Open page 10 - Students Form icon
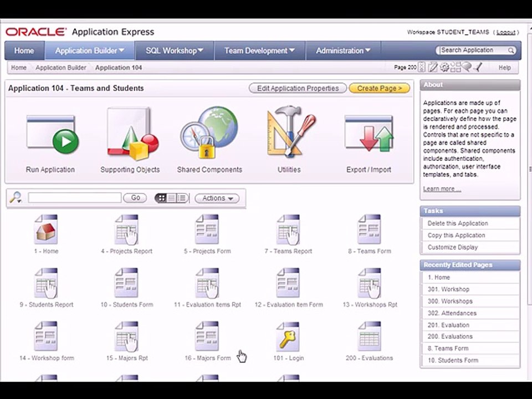Screen dimensions: 532x399 pos(126,283)
